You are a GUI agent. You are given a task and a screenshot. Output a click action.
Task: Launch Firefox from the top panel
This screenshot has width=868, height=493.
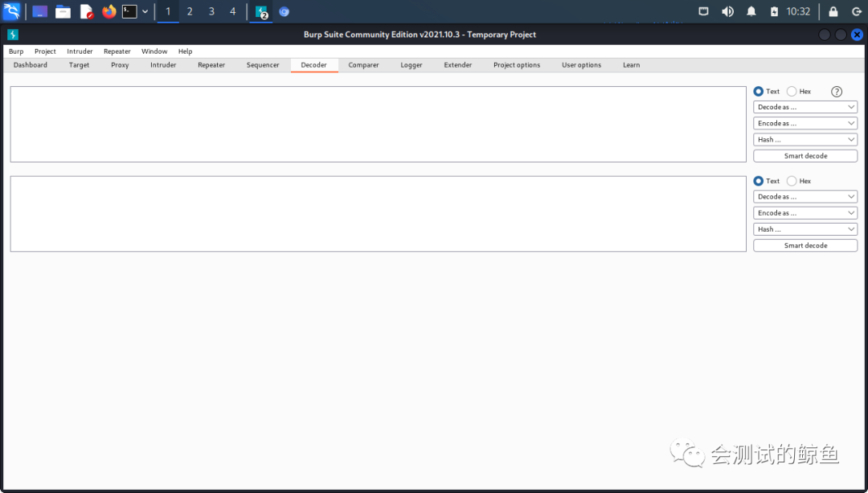(x=109, y=11)
